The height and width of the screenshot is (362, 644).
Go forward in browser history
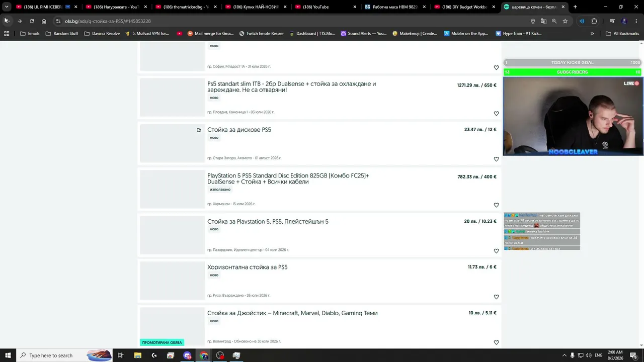point(19,21)
